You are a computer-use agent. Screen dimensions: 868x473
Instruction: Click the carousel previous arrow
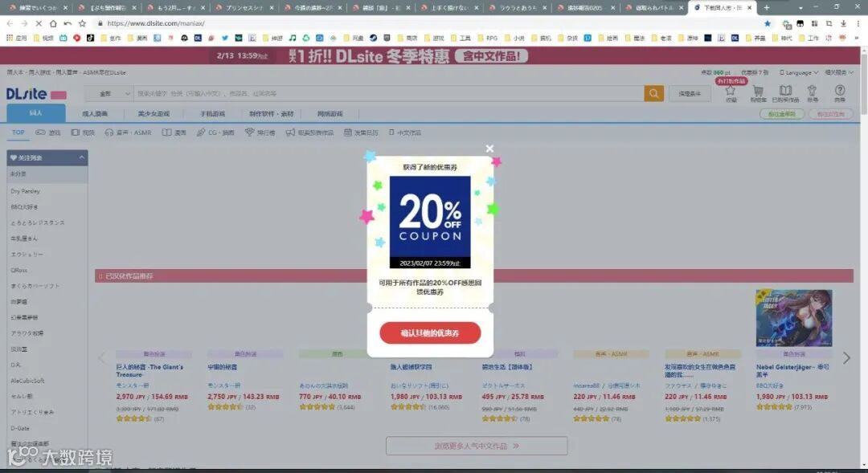[102, 358]
